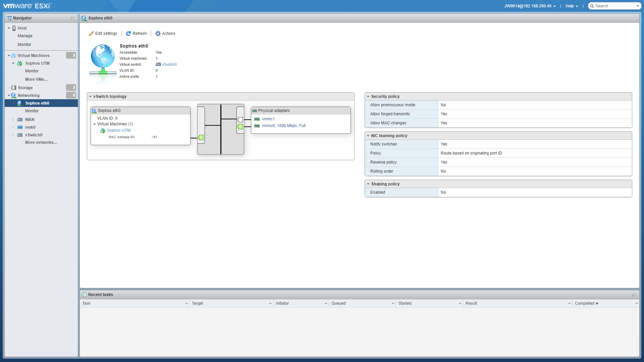This screenshot has height=362, width=644.
Task: Expand the Storage tree node
Action: pos(9,88)
